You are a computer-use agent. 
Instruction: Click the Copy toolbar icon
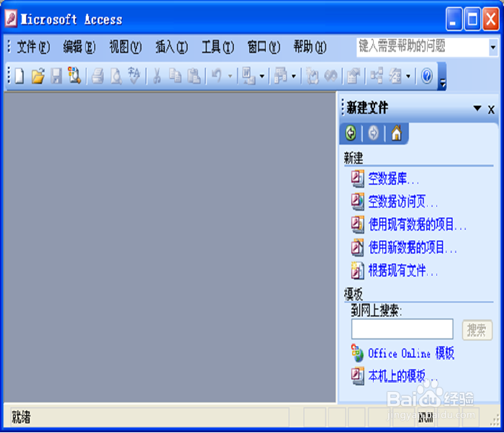(176, 76)
